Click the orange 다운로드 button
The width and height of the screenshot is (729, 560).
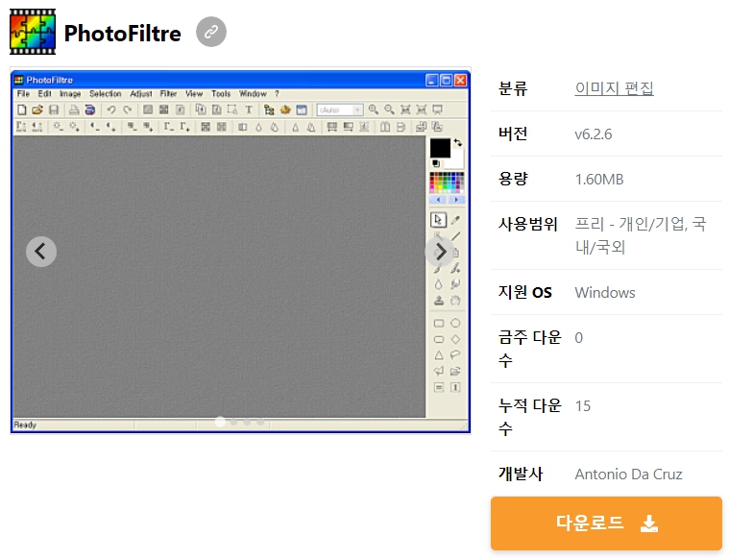coord(606,523)
